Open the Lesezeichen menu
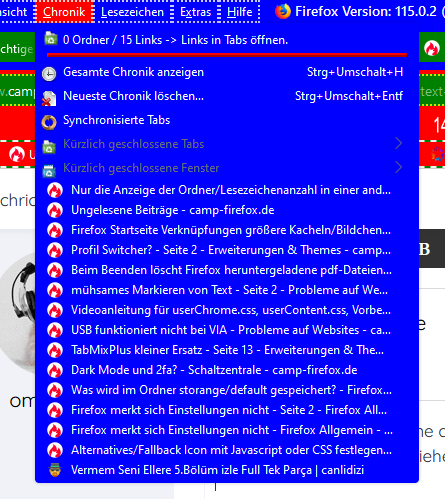 tap(132, 12)
